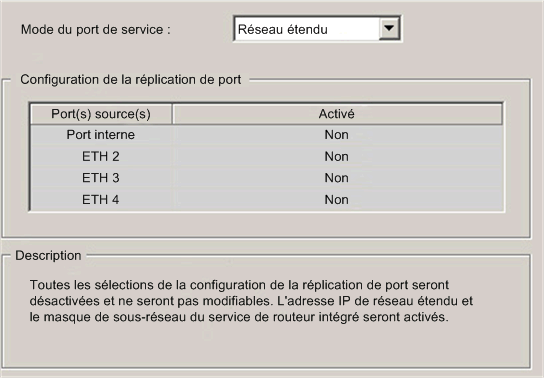Click the description line starting with désactivées
545x379 pixels.
(251, 301)
